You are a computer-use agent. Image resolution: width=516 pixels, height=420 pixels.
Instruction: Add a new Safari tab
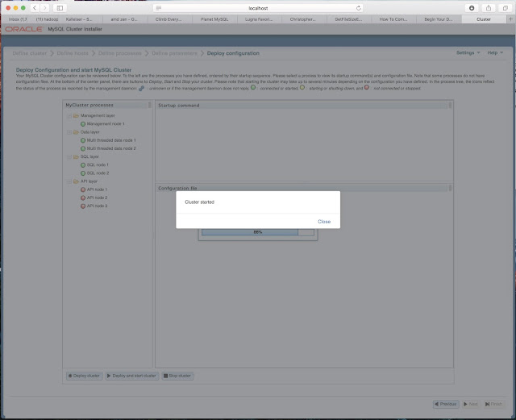point(510,19)
